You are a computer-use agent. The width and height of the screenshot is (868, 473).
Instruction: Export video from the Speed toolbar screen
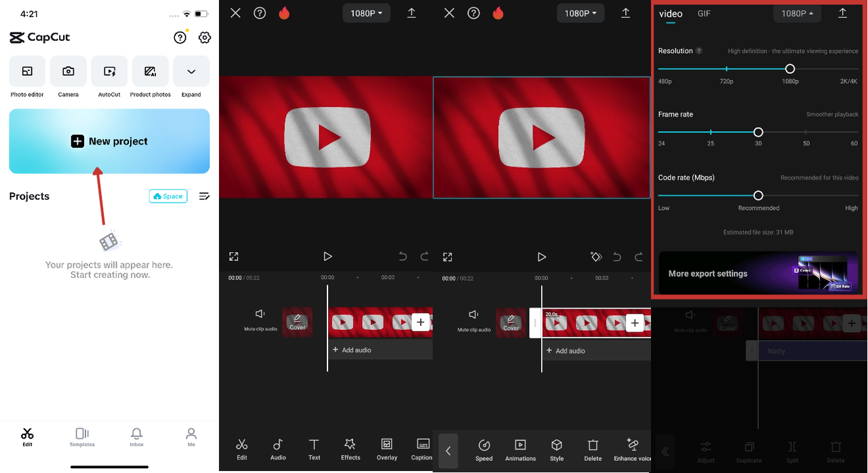pyautogui.click(x=626, y=13)
